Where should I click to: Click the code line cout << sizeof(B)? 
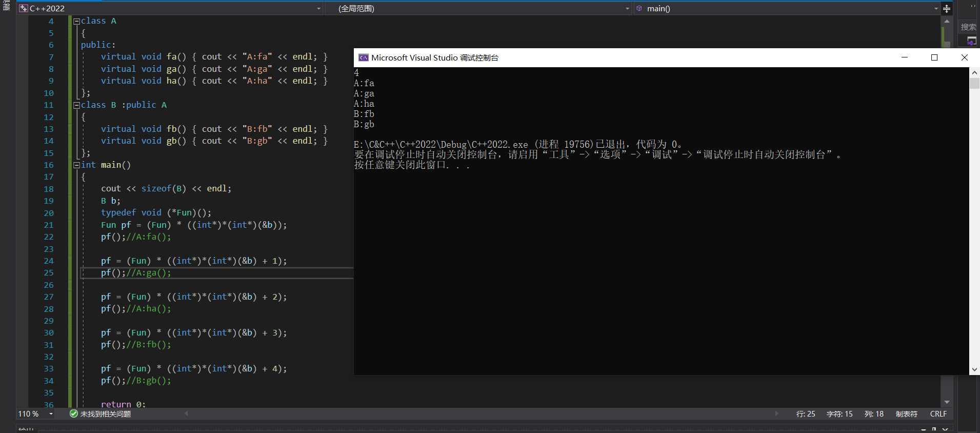click(x=166, y=189)
